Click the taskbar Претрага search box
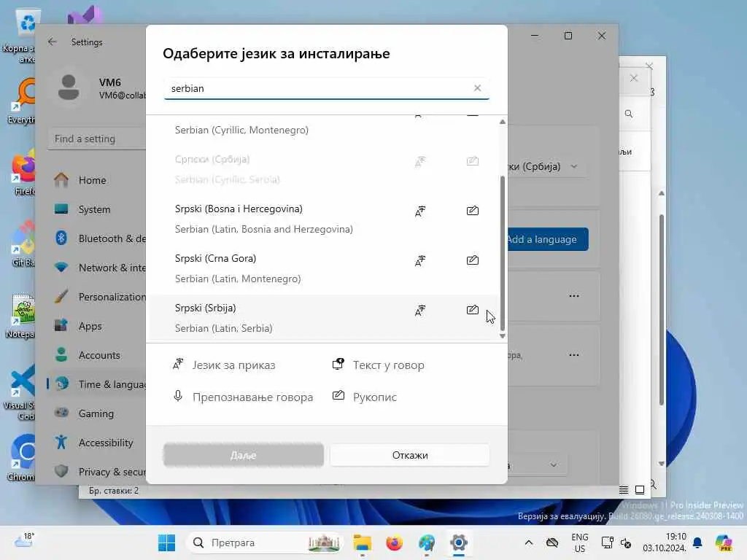The width and height of the screenshot is (747, 560). [x=264, y=542]
